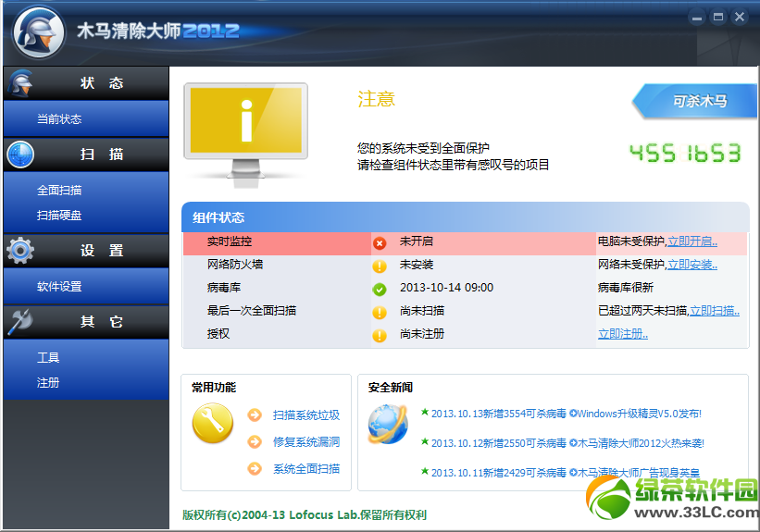Open 扫描系统垃圾 function link

[x=306, y=415]
